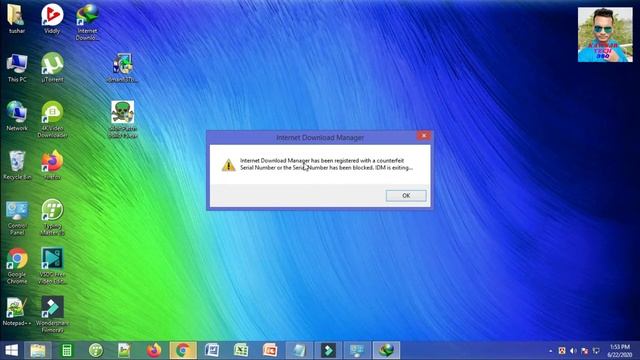Select the This PC desktop icon
Image resolution: width=640 pixels, height=360 pixels.
(x=17, y=68)
